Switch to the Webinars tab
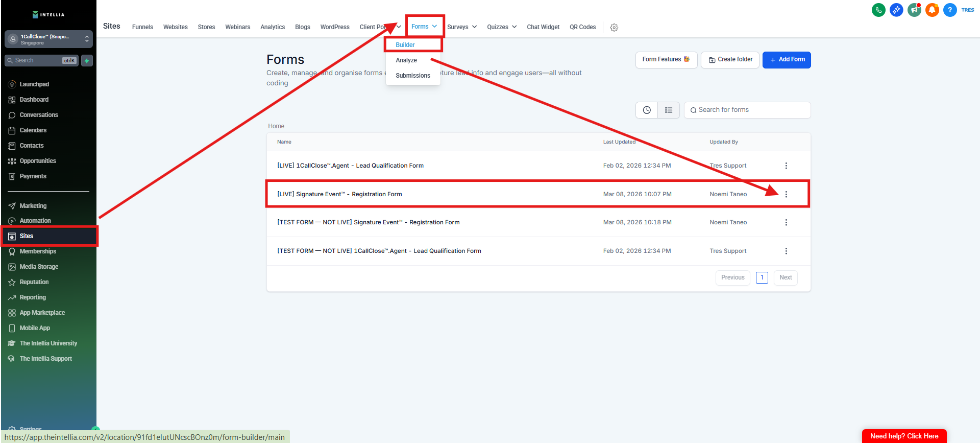The image size is (980, 443). coord(238,27)
